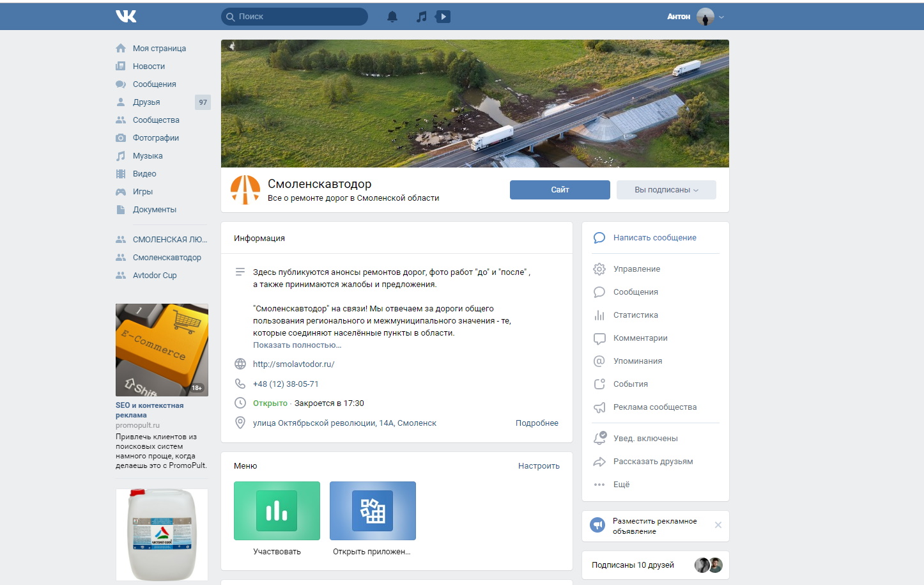
Task: Click the clock icon beside Открыто
Action: (240, 403)
